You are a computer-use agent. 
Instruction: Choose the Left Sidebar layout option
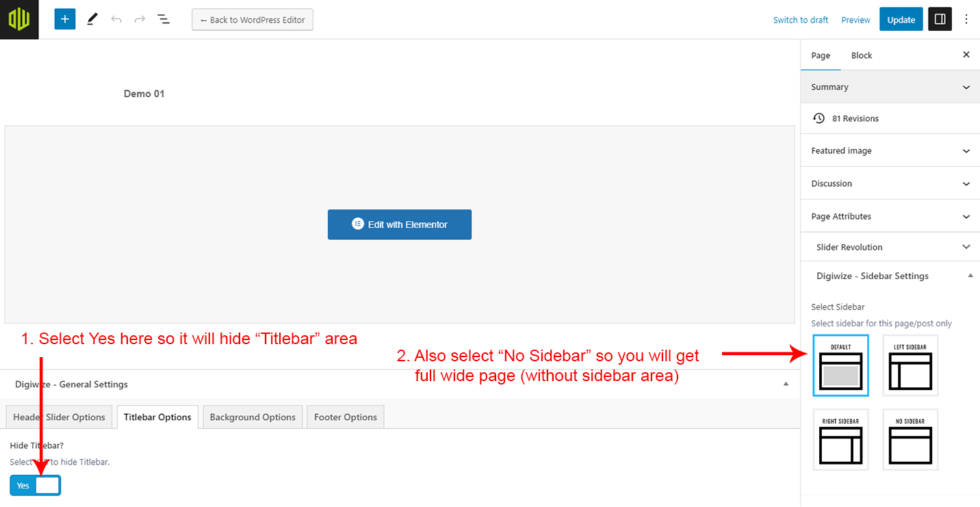(x=910, y=365)
